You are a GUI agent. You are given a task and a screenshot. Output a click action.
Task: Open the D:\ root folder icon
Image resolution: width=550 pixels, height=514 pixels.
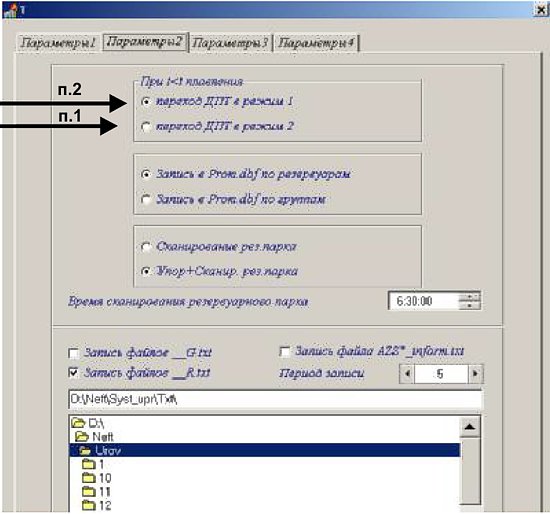[78, 422]
